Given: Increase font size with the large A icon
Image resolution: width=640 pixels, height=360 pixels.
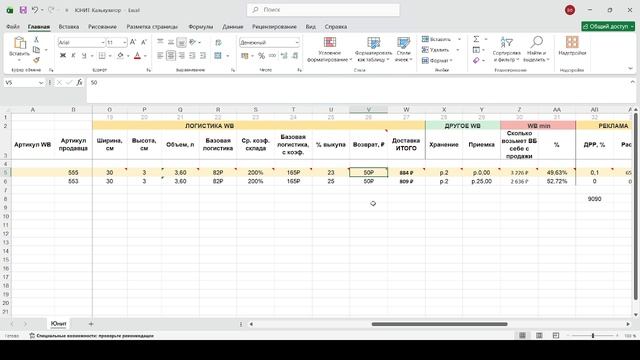Looking at the screenshot, I should (133, 42).
